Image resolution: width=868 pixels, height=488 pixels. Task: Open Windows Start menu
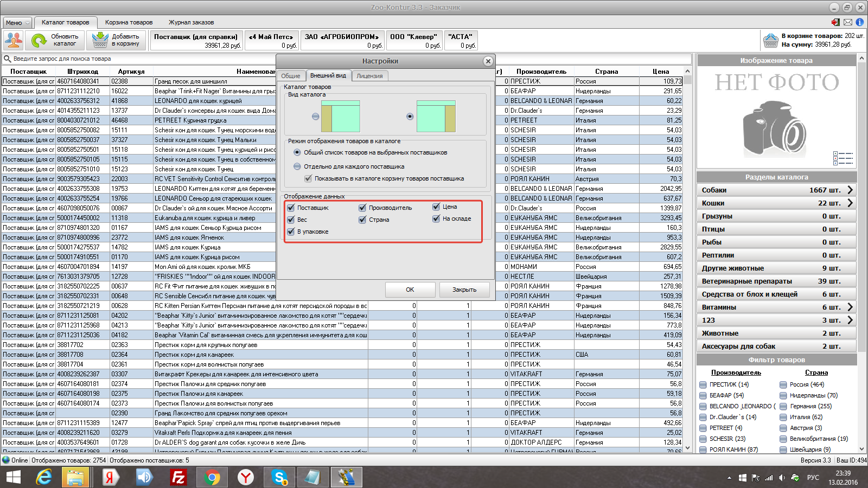(13, 477)
